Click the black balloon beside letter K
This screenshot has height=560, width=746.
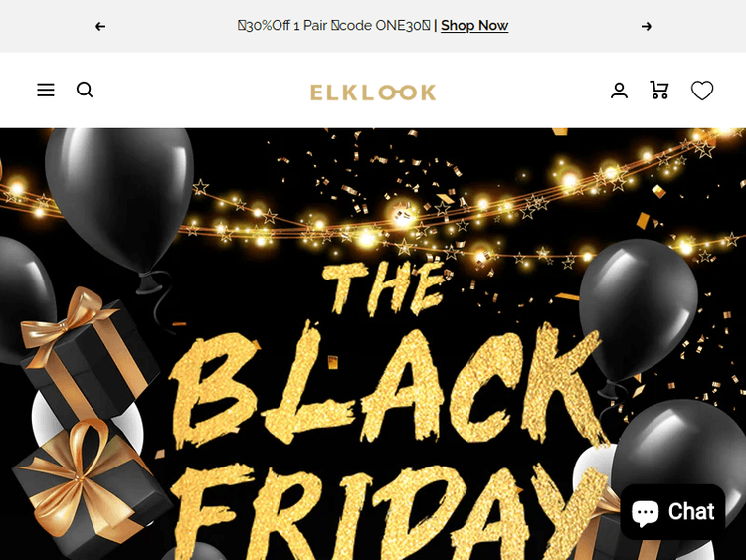(x=638, y=309)
